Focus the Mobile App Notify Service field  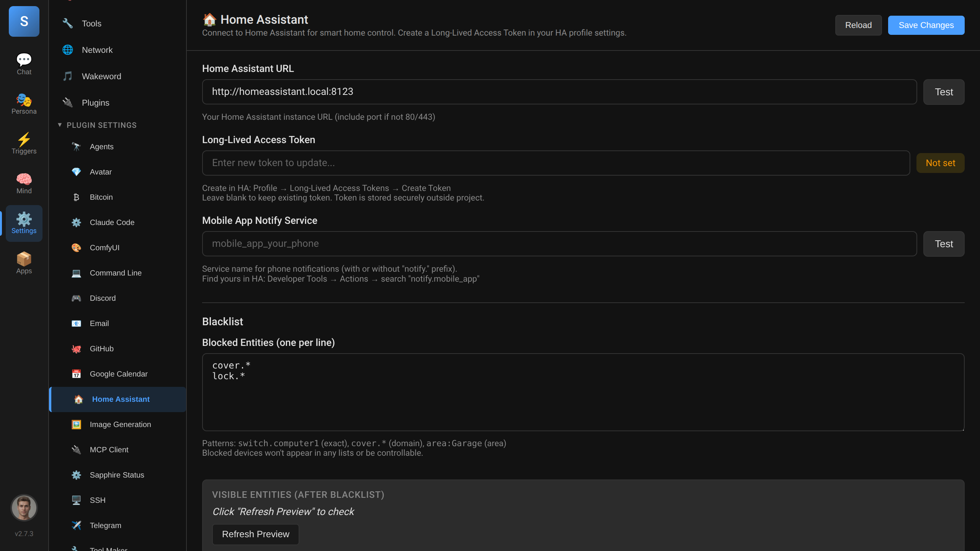(559, 244)
